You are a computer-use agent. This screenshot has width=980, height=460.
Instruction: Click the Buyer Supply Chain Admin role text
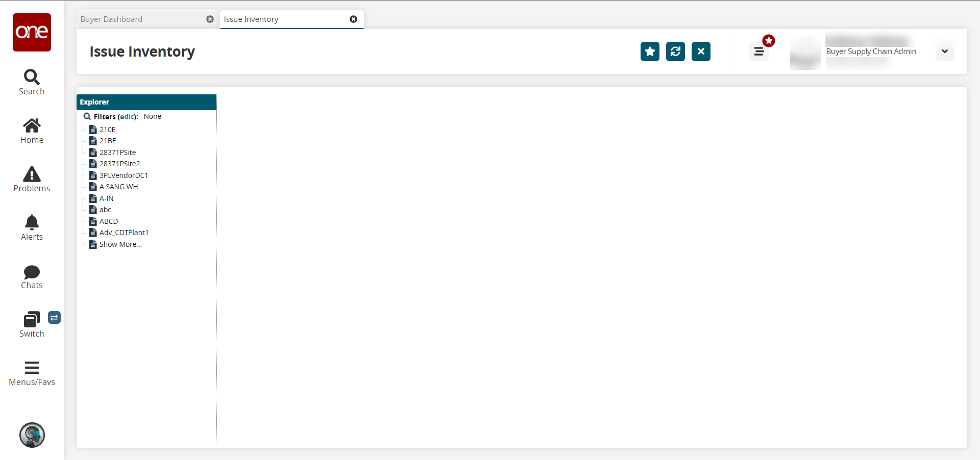pyautogui.click(x=871, y=52)
